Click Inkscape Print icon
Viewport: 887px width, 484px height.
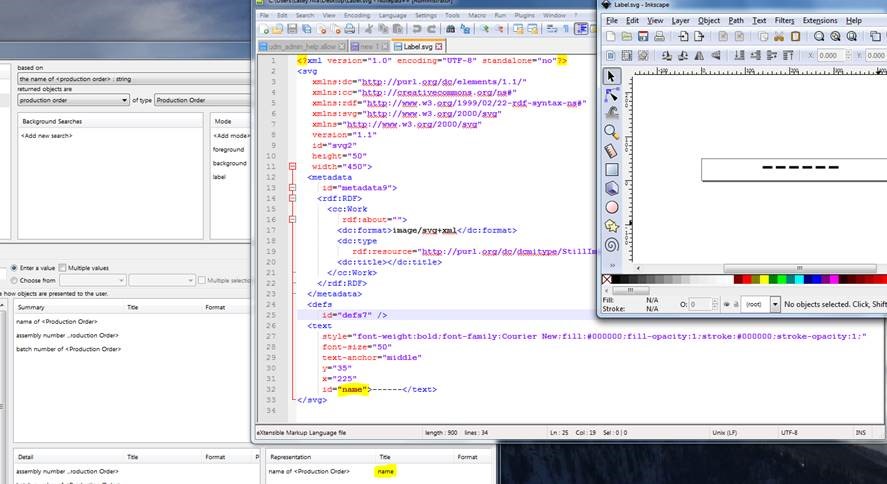click(x=660, y=37)
